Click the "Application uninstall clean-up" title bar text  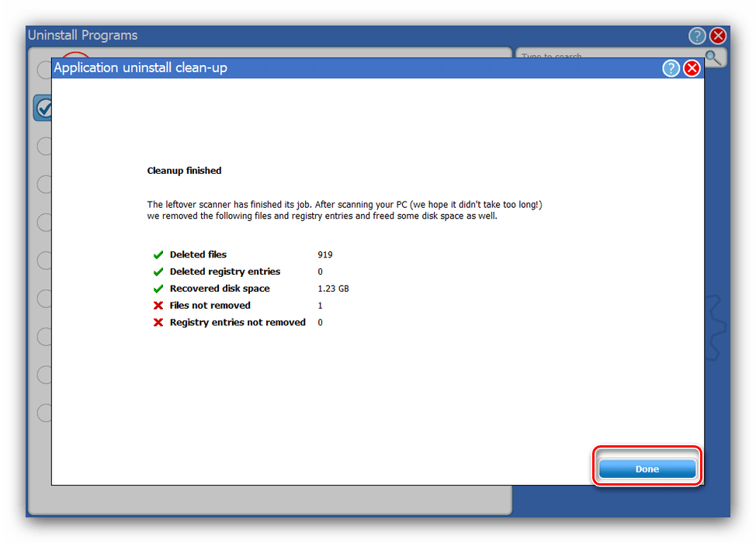(x=140, y=68)
